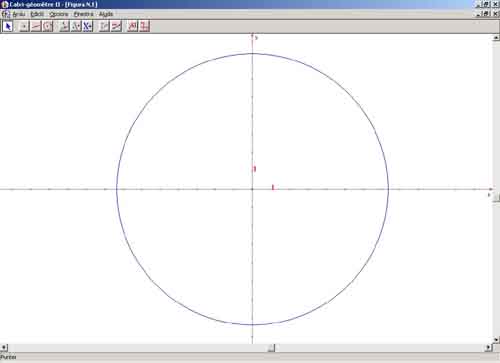Click the horizontal scrollbar thumb
500x363 pixels.
(271, 348)
